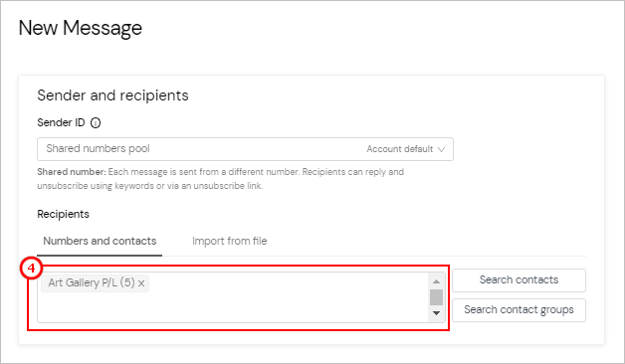The width and height of the screenshot is (625, 364).
Task: Click the New Message heading
Action: coord(81,28)
